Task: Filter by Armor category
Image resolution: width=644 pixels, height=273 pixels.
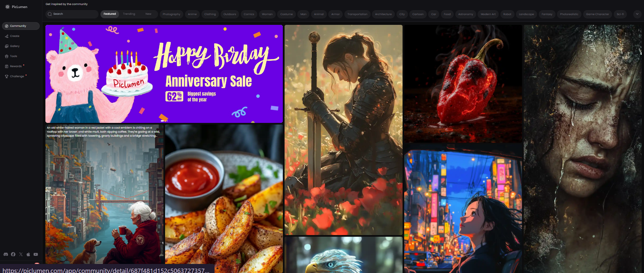Action: (335, 14)
